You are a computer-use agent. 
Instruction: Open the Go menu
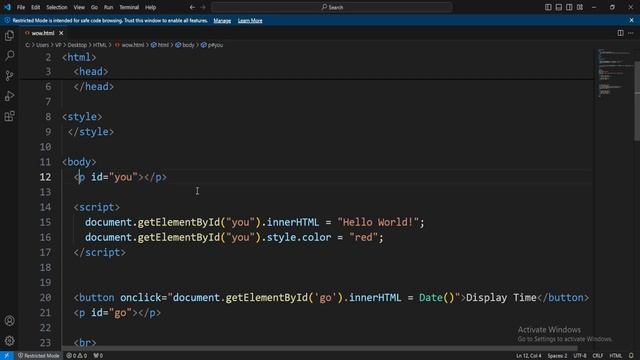[94, 7]
